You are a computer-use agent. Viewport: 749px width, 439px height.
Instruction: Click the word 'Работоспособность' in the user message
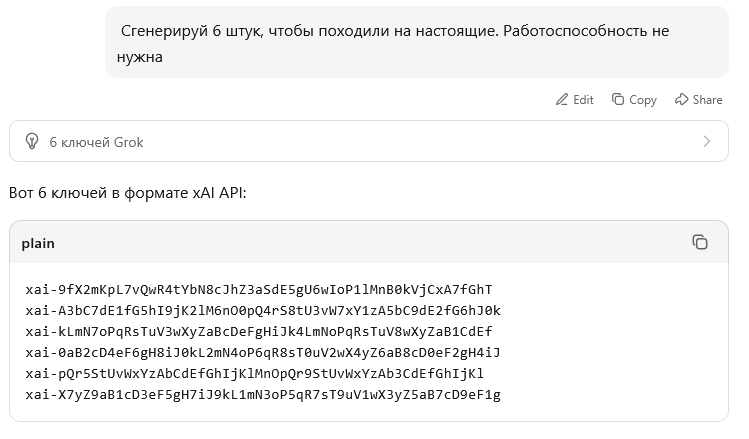[575, 31]
